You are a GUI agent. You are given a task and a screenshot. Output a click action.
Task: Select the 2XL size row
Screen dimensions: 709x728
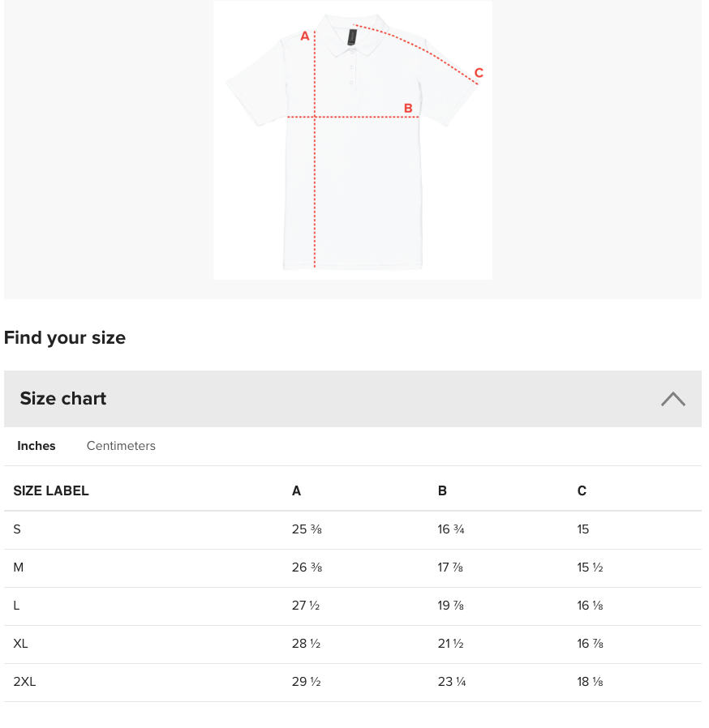coord(353,682)
